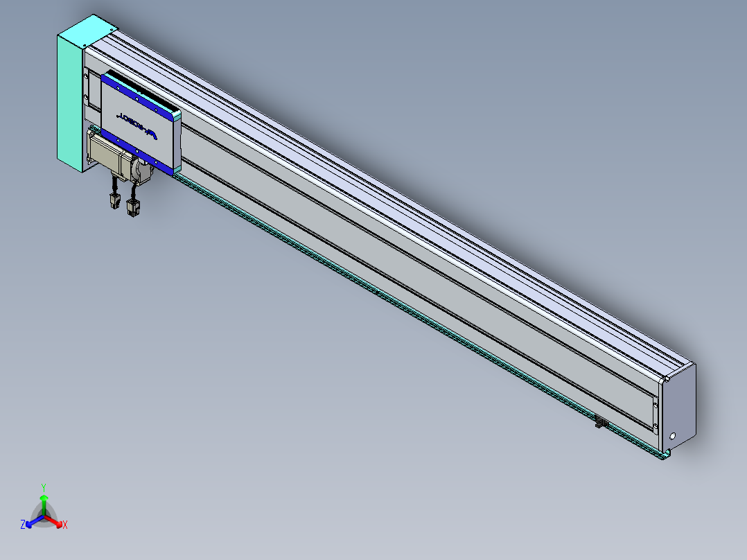Select the round hole on right end cap

click(673, 436)
